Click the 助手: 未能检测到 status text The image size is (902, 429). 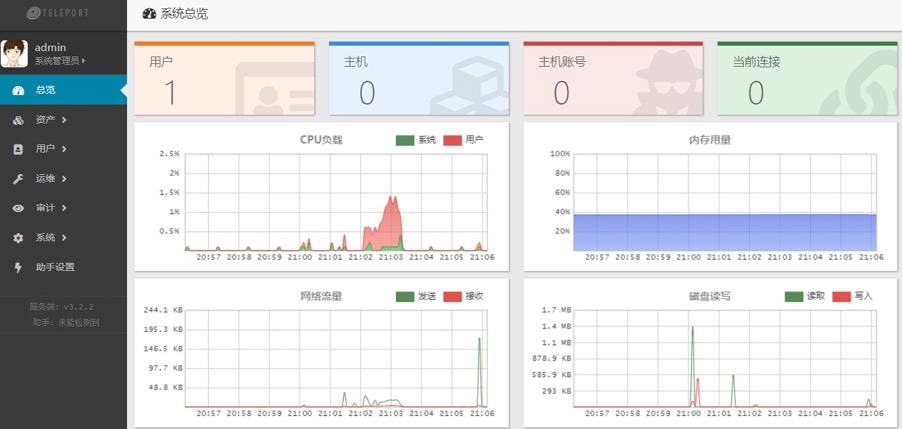tap(66, 323)
